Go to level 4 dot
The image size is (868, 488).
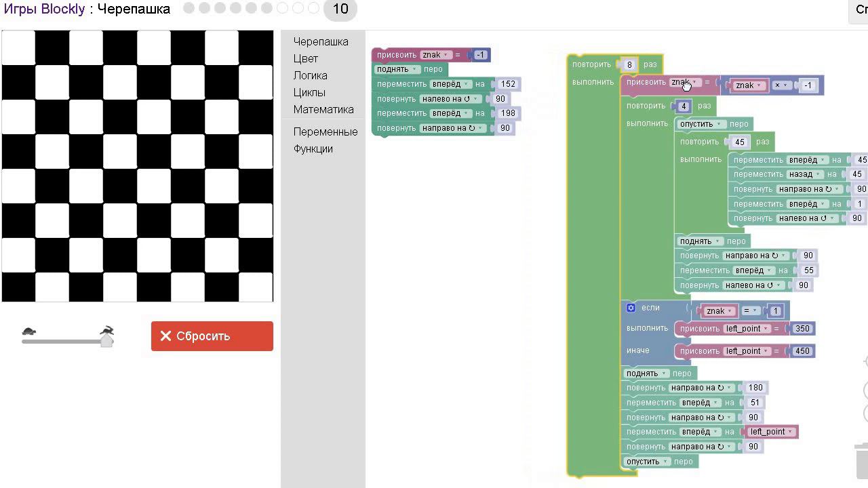pyautogui.click(x=235, y=8)
